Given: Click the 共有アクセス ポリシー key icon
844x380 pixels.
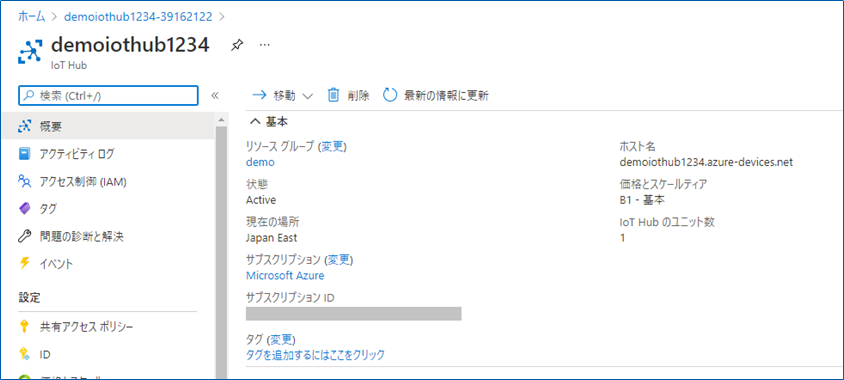Looking at the screenshot, I should [24, 326].
